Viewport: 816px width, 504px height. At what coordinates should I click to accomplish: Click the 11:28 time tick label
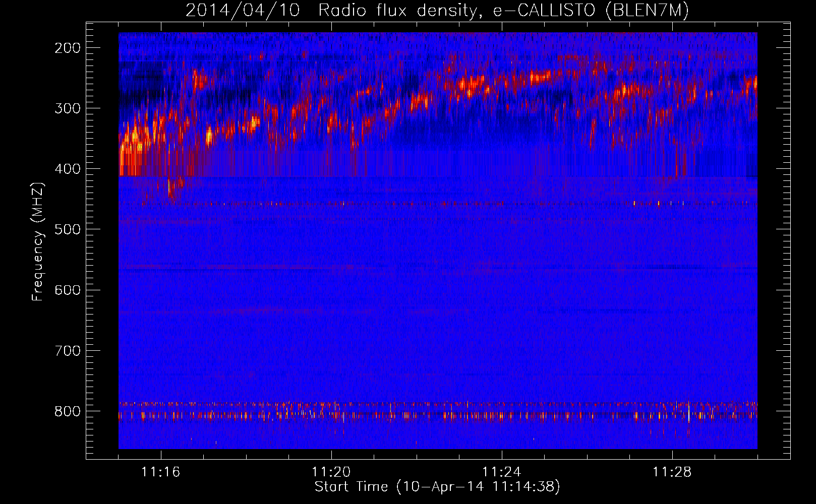tap(672, 472)
